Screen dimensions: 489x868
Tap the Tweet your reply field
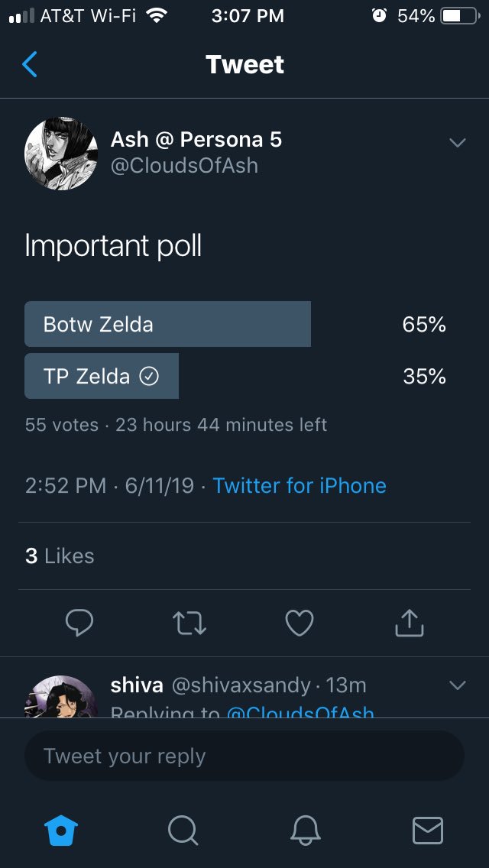click(244, 756)
